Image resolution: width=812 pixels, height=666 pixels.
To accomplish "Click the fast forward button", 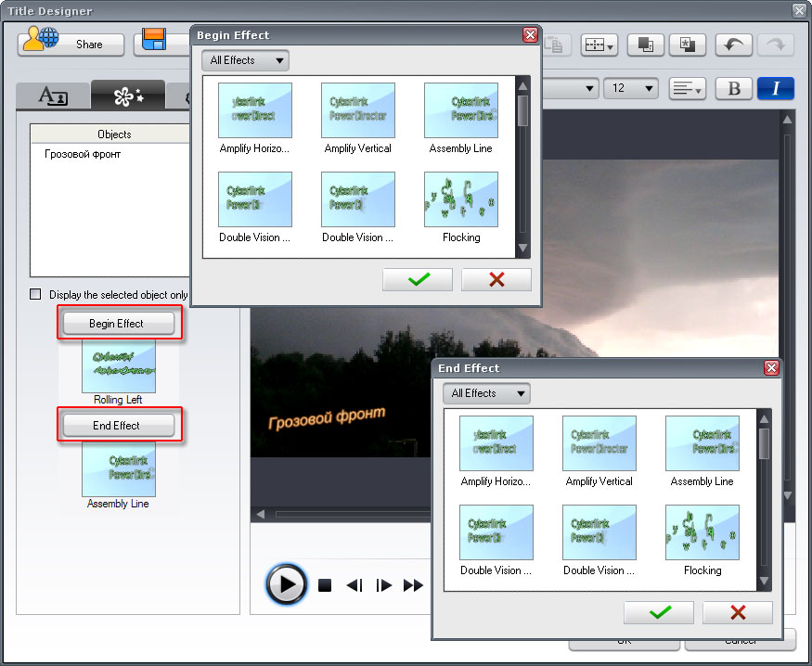I will [x=413, y=585].
